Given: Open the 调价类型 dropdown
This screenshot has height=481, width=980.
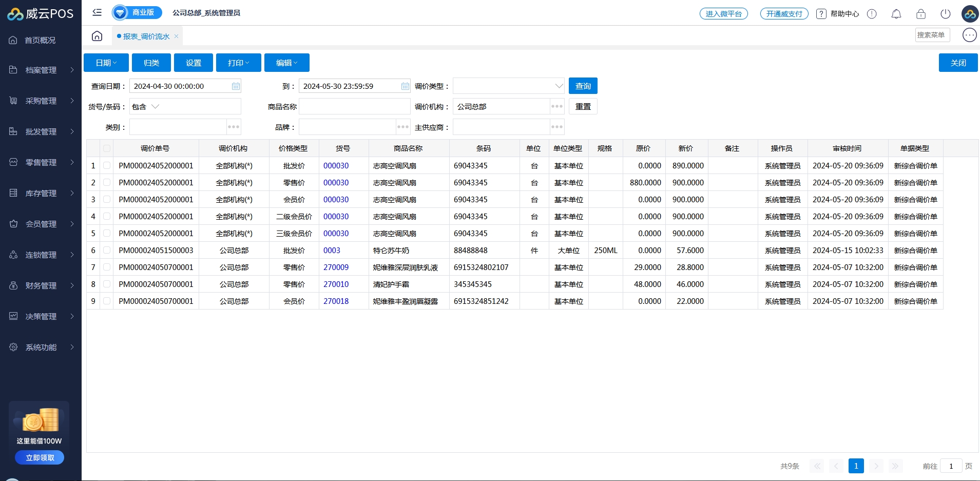Looking at the screenshot, I should (508, 86).
